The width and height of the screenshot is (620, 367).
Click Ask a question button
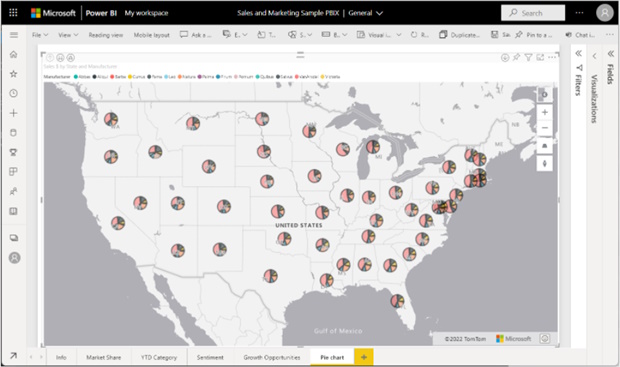pos(195,35)
